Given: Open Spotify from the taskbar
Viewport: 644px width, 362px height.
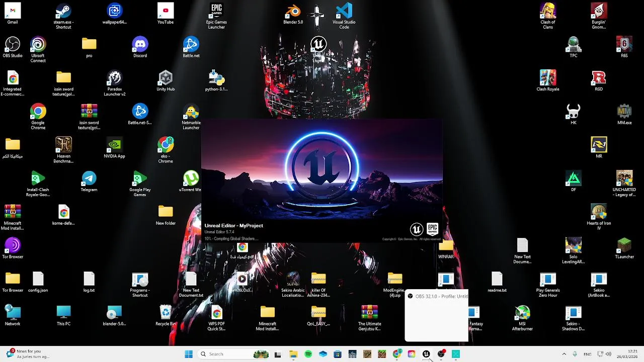Looking at the screenshot, I should tap(308, 354).
